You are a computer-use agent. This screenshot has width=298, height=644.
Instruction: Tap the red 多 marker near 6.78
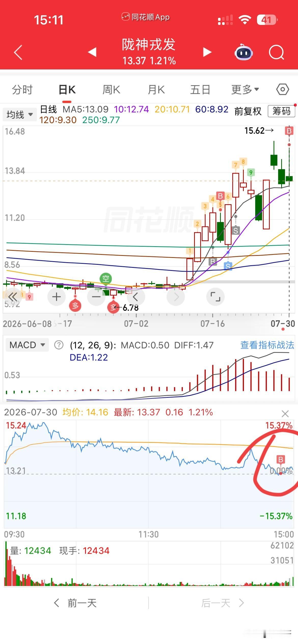point(113,308)
